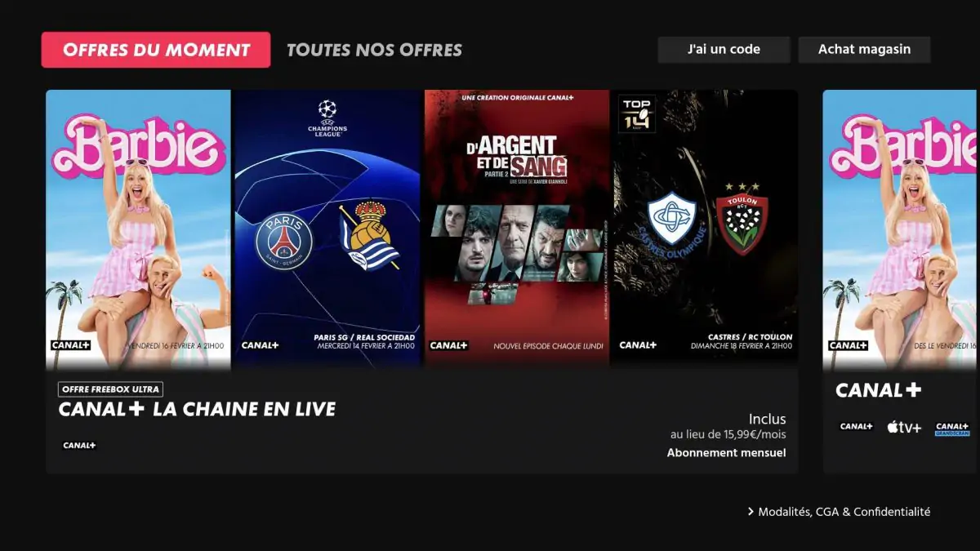Select the Castres / RC Toulon poster
Screen dimensions: 980x551
[705, 228]
